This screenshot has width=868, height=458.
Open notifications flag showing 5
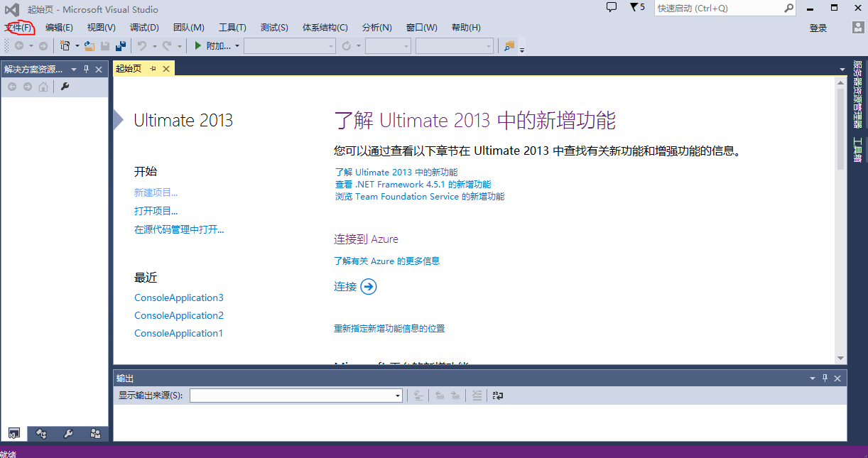(637, 7)
